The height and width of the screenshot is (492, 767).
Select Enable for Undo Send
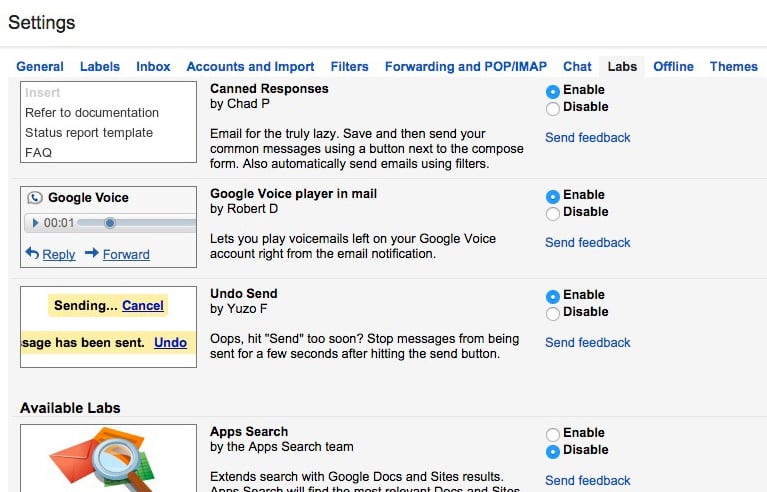(x=553, y=297)
